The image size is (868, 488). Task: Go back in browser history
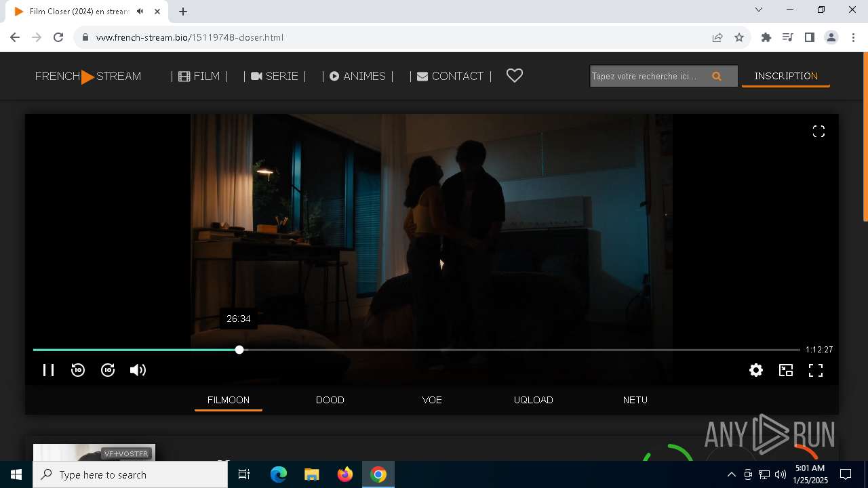pos(15,37)
